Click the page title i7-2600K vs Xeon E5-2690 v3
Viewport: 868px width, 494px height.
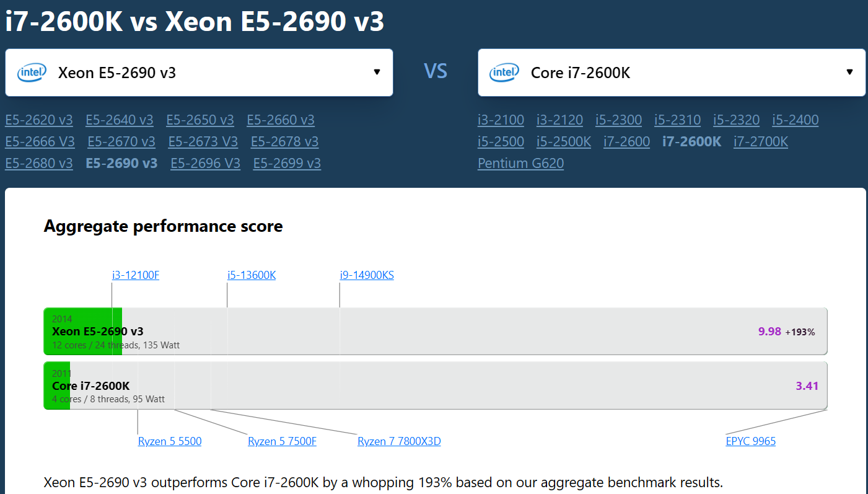pyautogui.click(x=195, y=22)
